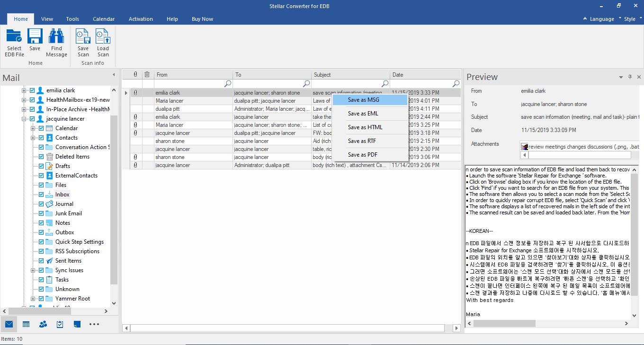Expand the Contacts folder node
Screen dimensions: 644x345
[33, 138]
